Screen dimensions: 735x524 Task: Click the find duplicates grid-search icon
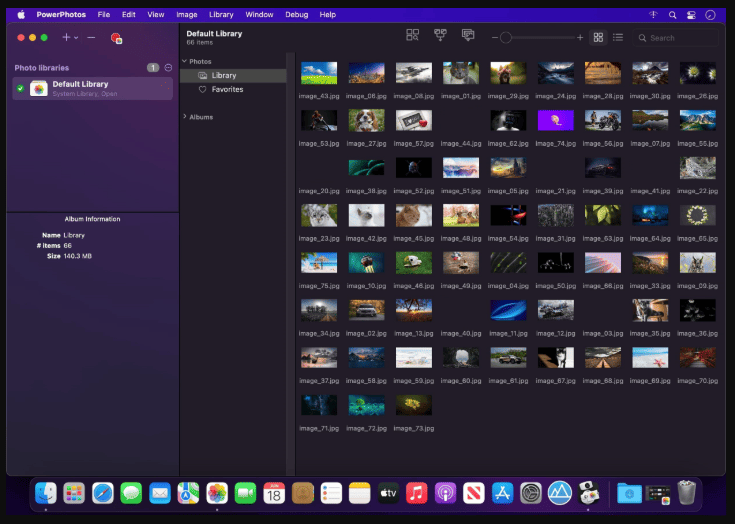click(412, 35)
